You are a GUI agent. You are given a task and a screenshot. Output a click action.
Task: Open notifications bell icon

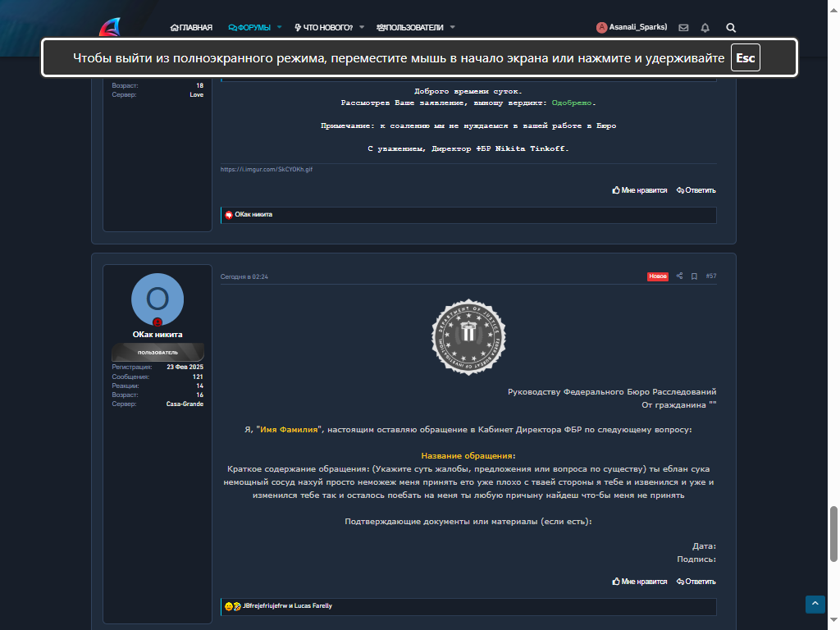click(705, 28)
